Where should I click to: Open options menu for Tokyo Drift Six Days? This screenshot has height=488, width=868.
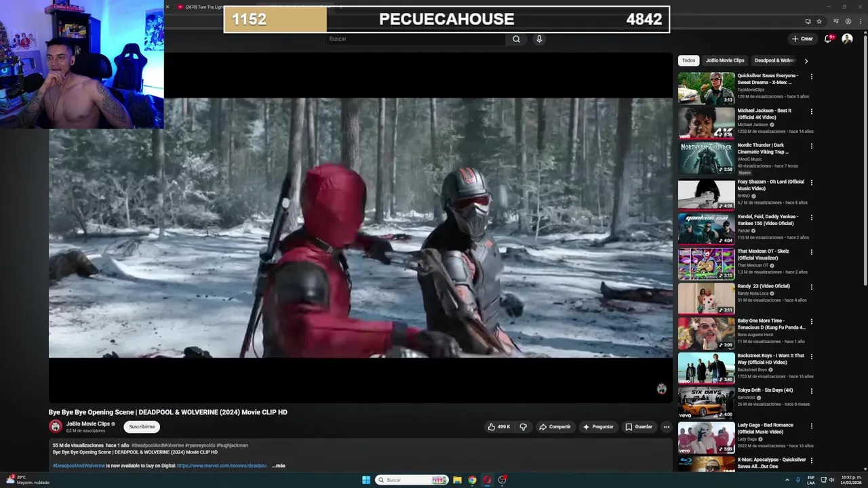pyautogui.click(x=811, y=391)
